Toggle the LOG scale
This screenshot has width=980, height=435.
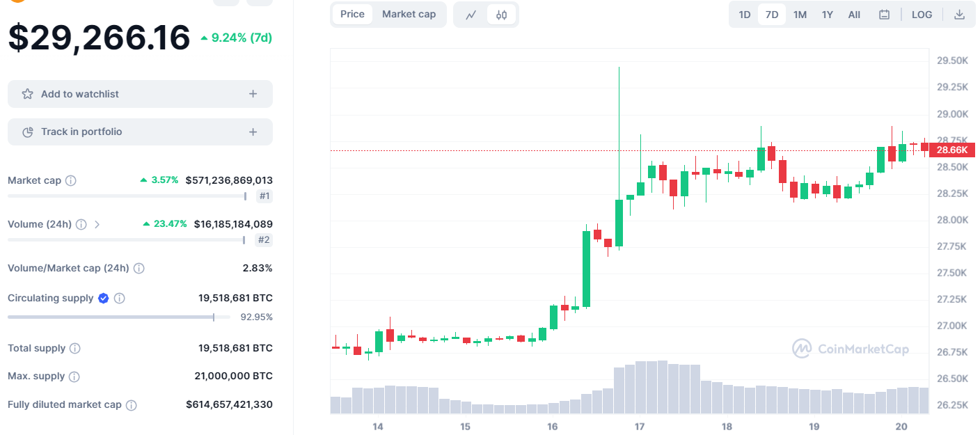[x=922, y=14]
